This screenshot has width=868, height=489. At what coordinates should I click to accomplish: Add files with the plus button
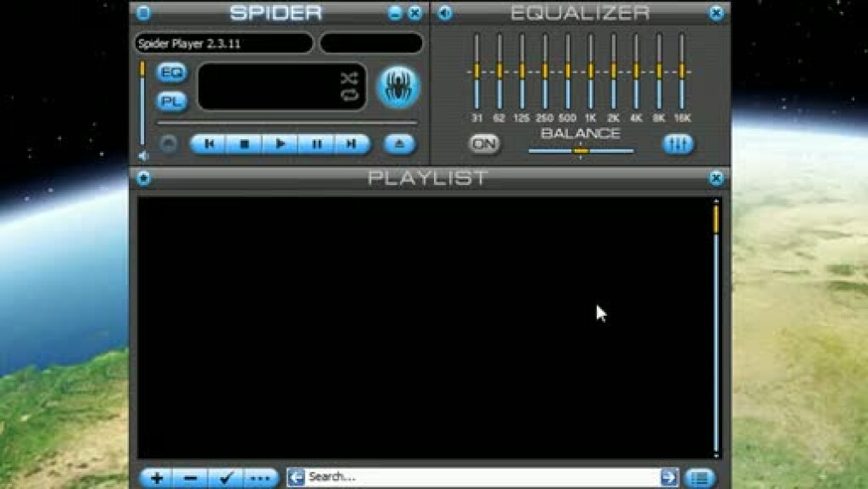pyautogui.click(x=157, y=478)
